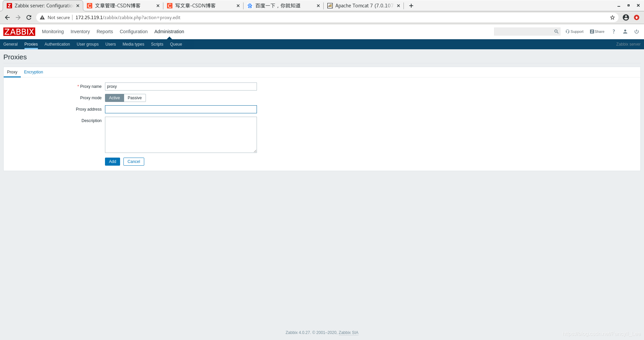Close the Zabbix server tab
This screenshot has height=340, width=644.
tap(78, 6)
